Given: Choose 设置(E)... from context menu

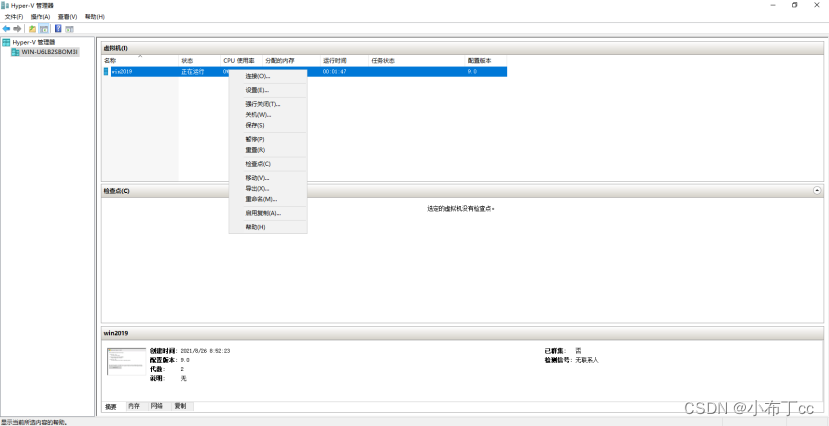Looking at the screenshot, I should 257,90.
